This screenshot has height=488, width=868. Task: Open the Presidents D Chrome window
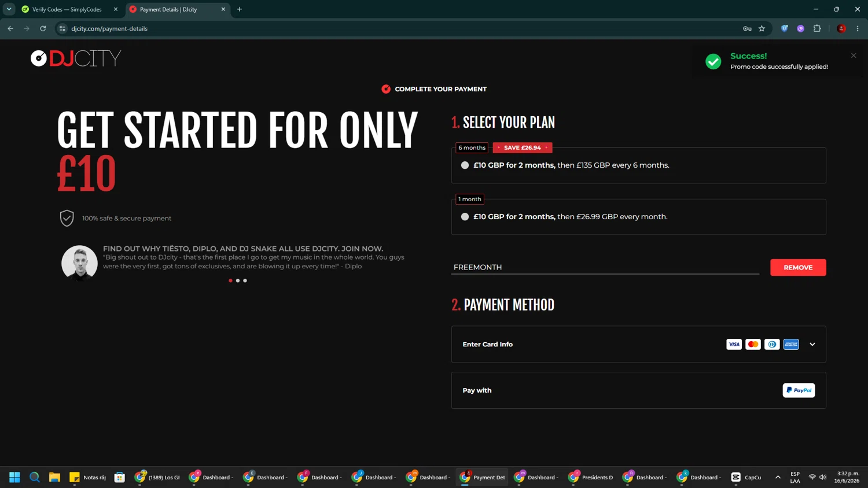pyautogui.click(x=591, y=477)
